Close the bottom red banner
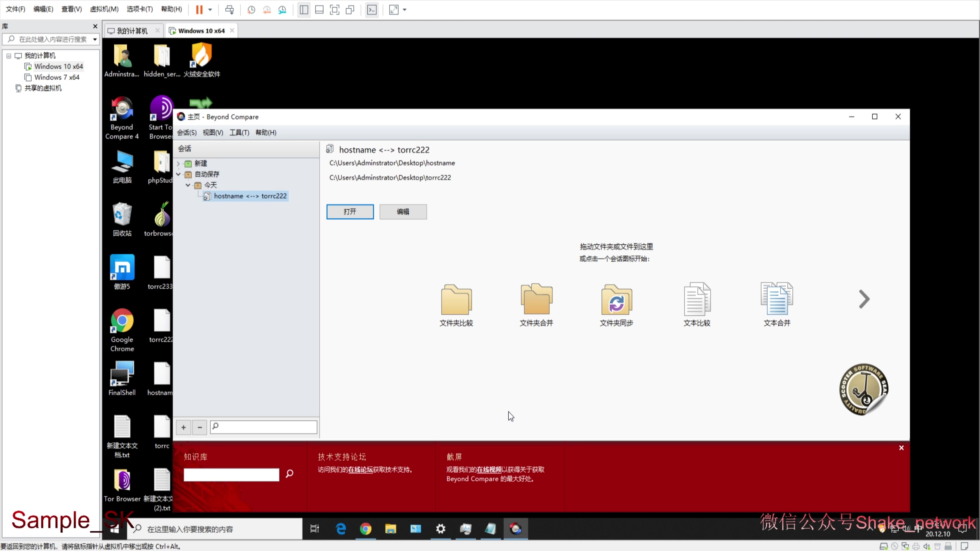Screen dimensions: 980x551 click(x=901, y=447)
